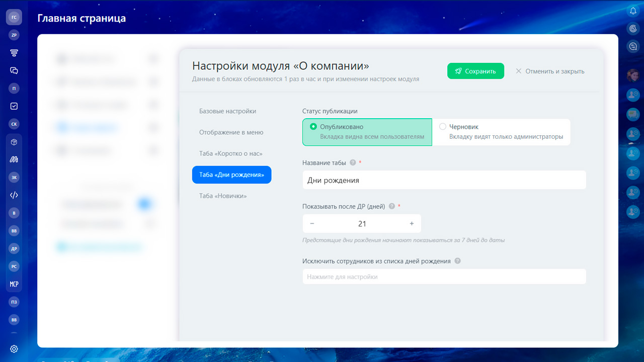Increase days with the plus button
The image size is (644, 362).
pos(412,224)
